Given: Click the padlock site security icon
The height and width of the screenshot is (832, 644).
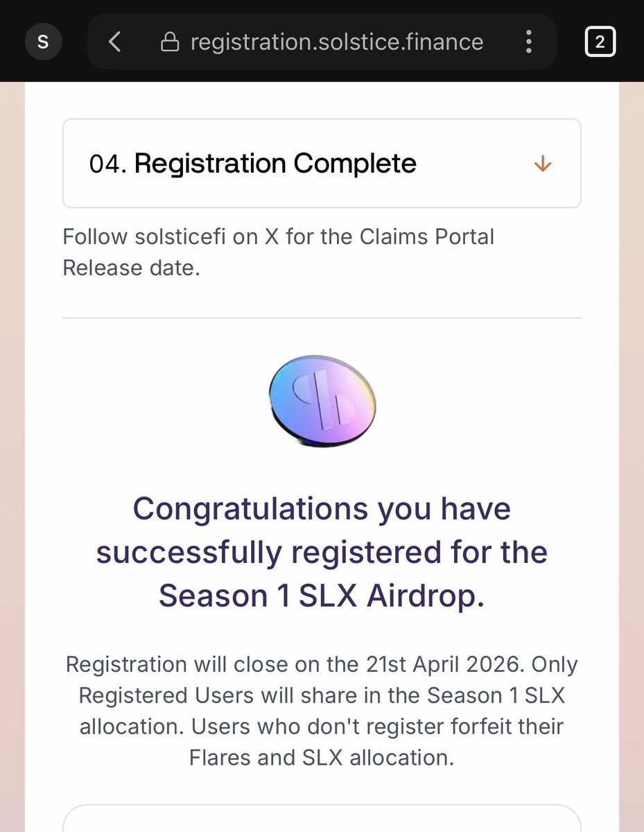Looking at the screenshot, I should 170,42.
